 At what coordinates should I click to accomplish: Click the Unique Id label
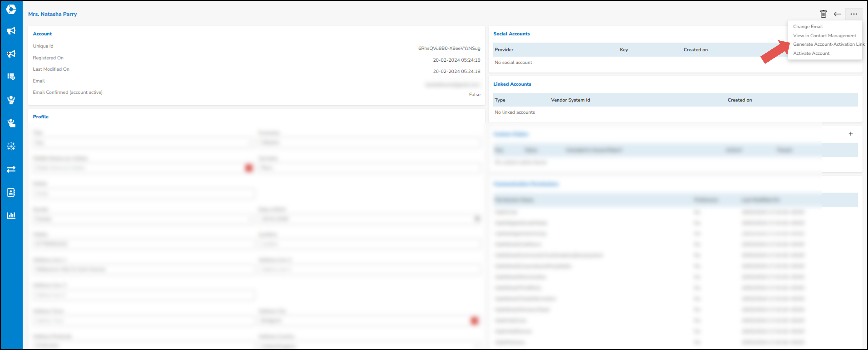pyautogui.click(x=43, y=46)
